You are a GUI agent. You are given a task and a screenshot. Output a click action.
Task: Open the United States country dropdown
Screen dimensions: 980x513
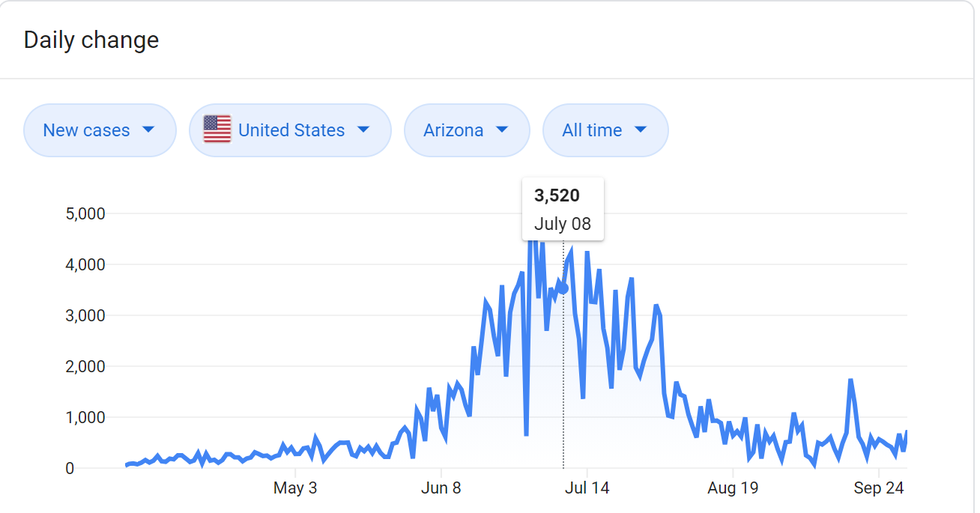(x=290, y=130)
